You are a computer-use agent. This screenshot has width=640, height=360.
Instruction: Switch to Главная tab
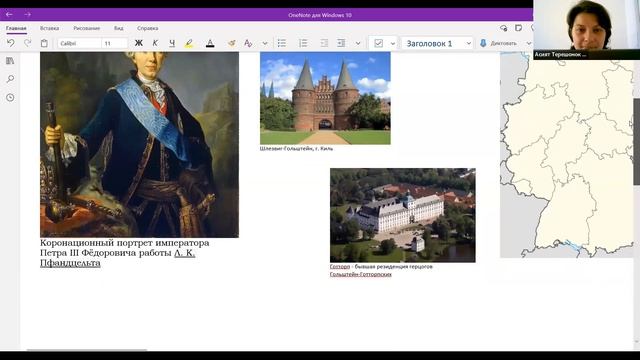click(x=16, y=29)
